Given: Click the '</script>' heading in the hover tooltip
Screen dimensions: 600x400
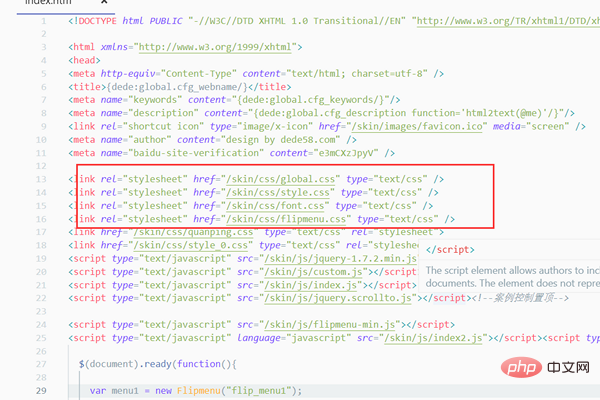Looking at the screenshot, I should (x=450, y=250).
